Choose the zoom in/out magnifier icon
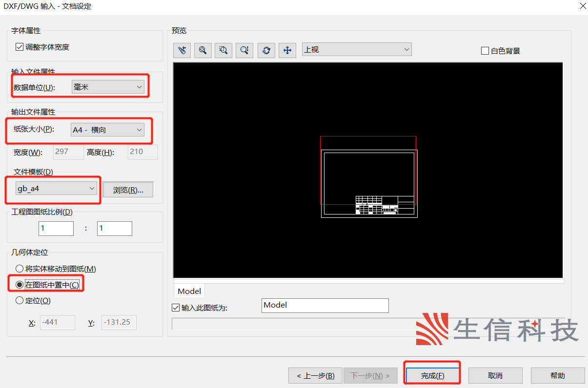This screenshot has height=388, width=588. pyautogui.click(x=244, y=50)
